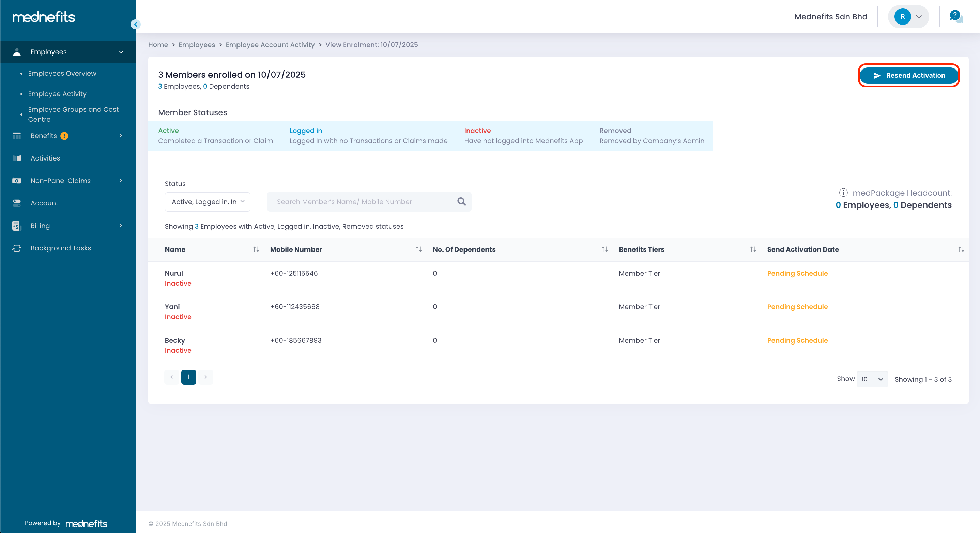980x533 pixels.
Task: Sort by Name column arrows
Action: (x=256, y=249)
